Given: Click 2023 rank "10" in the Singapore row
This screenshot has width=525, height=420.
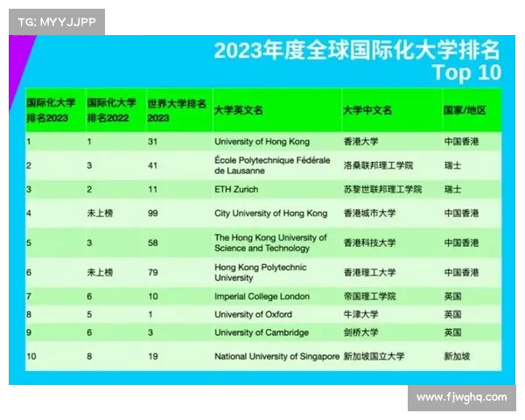Looking at the screenshot, I should [x=31, y=356].
